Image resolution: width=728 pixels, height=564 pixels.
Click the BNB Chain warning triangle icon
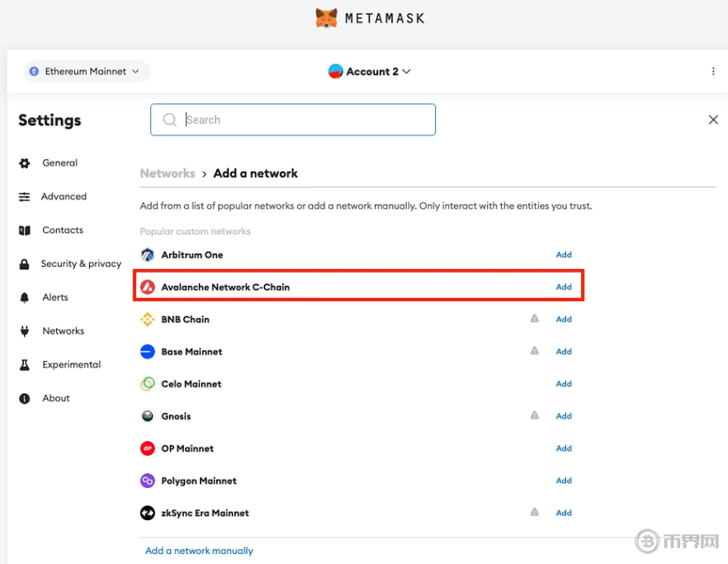pyautogui.click(x=535, y=319)
